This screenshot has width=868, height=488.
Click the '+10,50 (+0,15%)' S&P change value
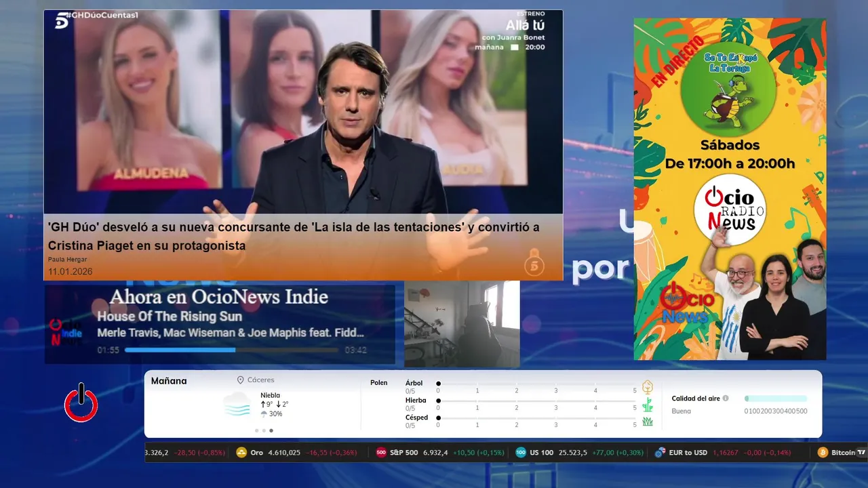479,453
